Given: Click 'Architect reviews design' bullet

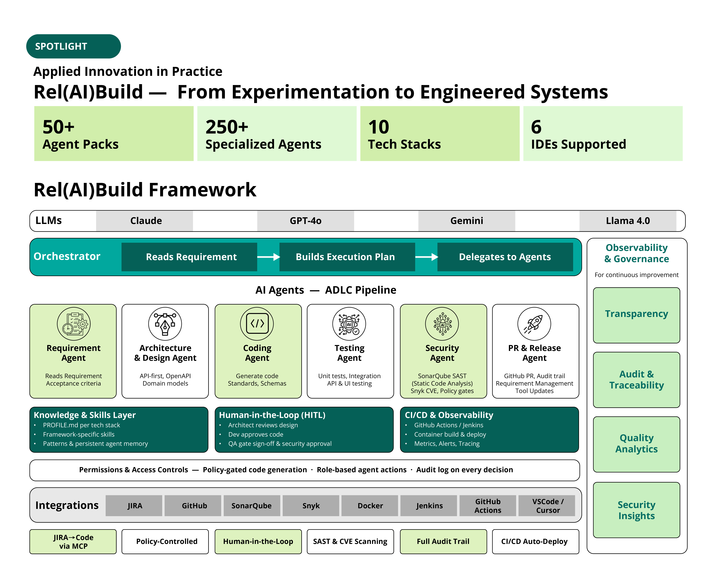Looking at the screenshot, I should (x=263, y=425).
